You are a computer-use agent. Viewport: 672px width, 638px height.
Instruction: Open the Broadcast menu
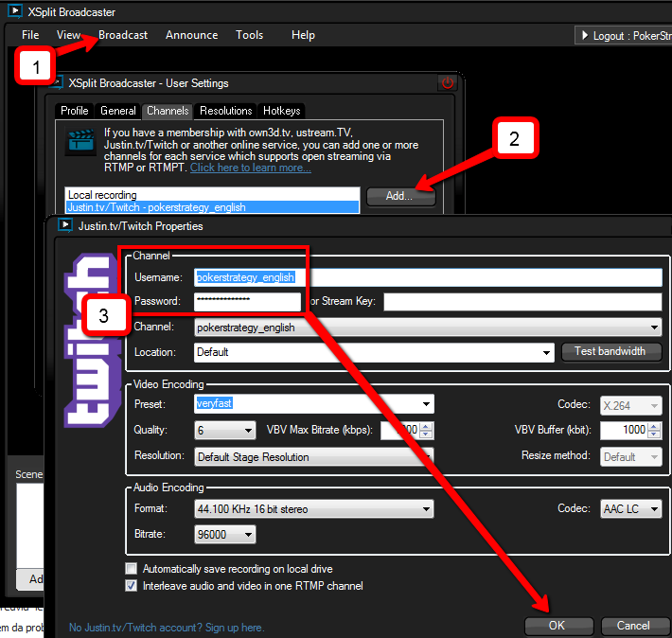coord(123,35)
